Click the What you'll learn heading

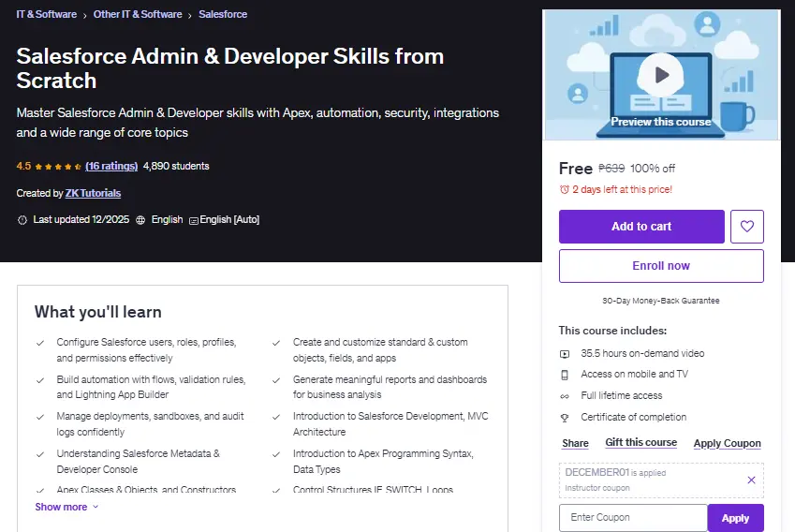(x=98, y=312)
